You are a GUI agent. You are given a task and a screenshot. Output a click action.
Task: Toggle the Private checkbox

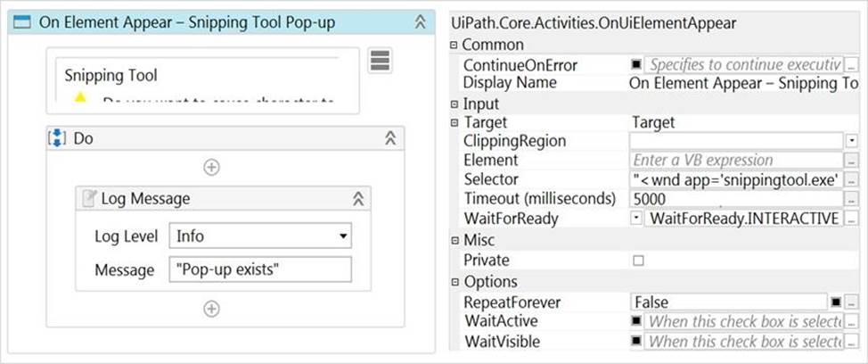click(637, 261)
